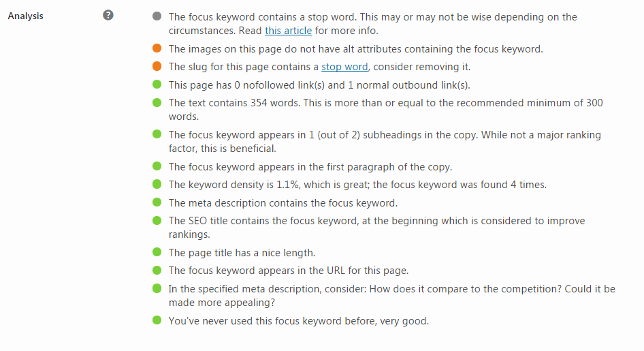Screen dimensions: 644x351
Task: Click the green bullet for URL keyword result
Action: [157, 270]
